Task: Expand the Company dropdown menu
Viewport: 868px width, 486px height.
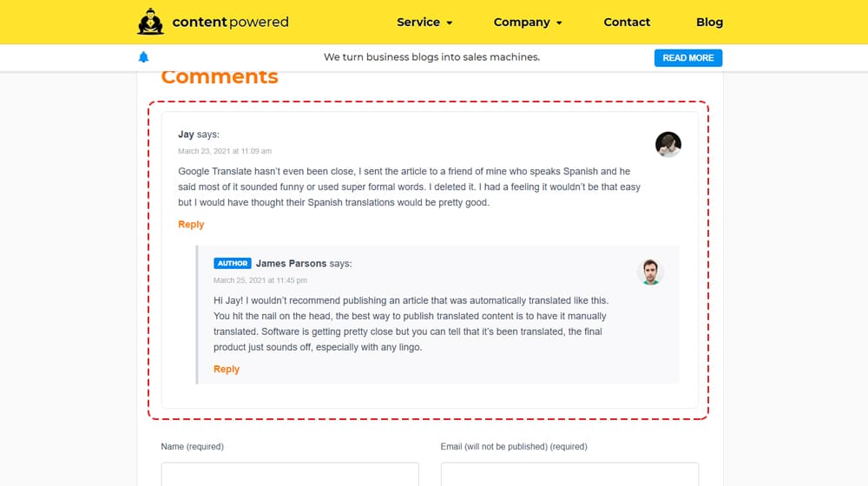Action: [x=528, y=23]
